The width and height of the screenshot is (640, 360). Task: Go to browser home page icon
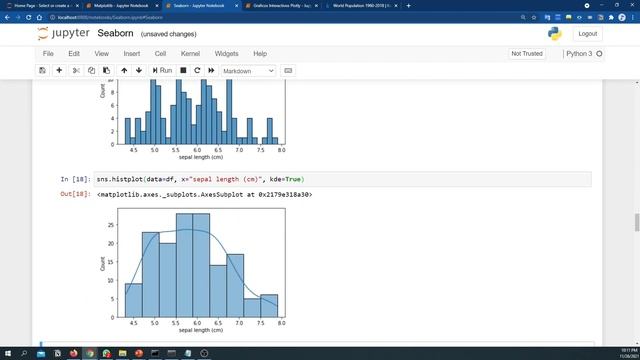39,18
